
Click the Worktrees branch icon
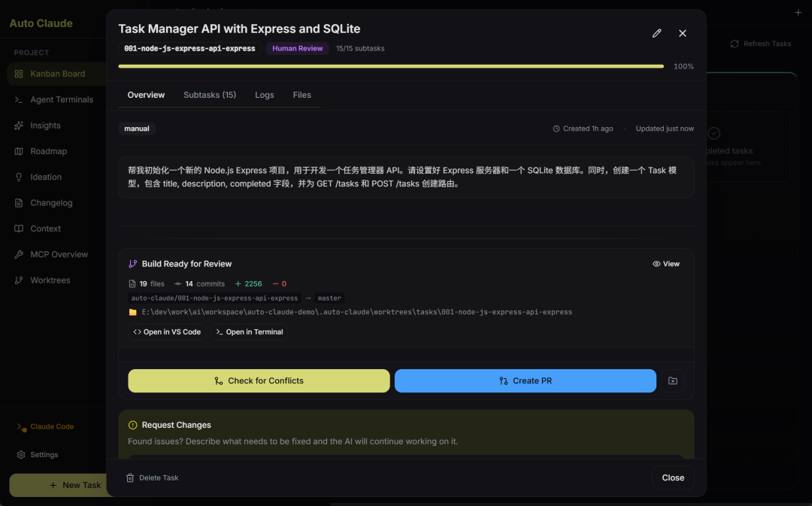[19, 280]
